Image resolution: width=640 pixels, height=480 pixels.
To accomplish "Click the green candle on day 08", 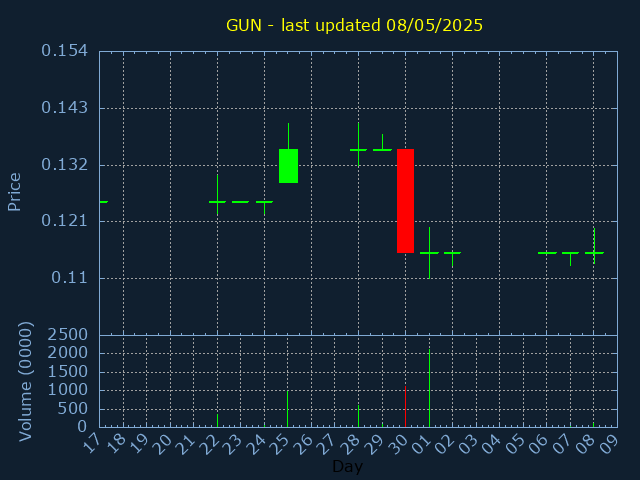I will pos(594,253).
